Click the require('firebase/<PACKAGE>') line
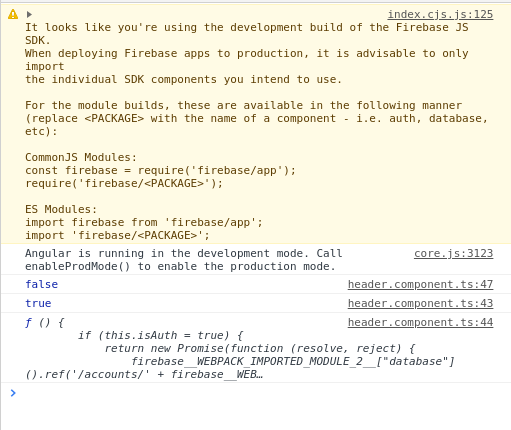The width and height of the screenshot is (511, 430). [124, 183]
